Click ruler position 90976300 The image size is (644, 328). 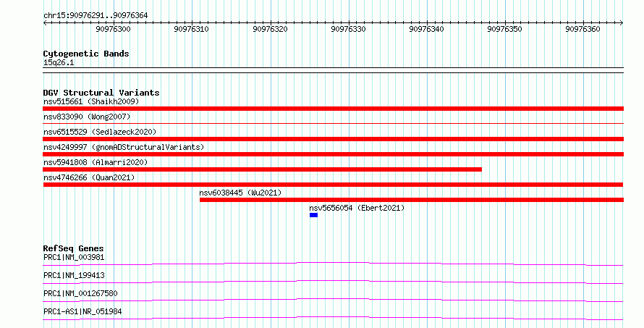coord(114,29)
